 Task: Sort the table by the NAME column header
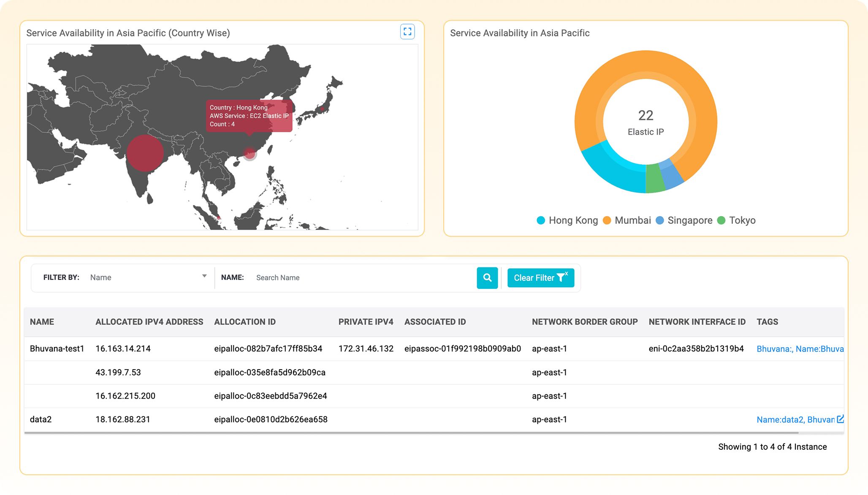(x=42, y=321)
